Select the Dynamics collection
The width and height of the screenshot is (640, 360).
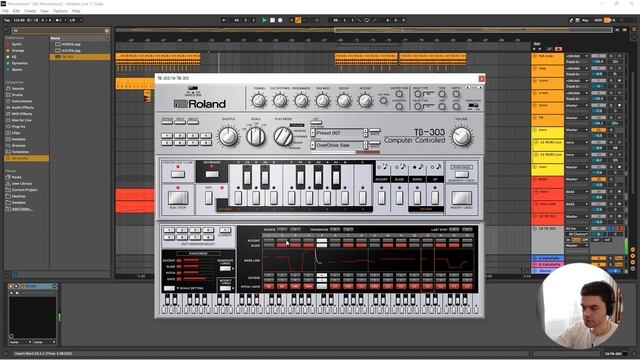(20, 63)
